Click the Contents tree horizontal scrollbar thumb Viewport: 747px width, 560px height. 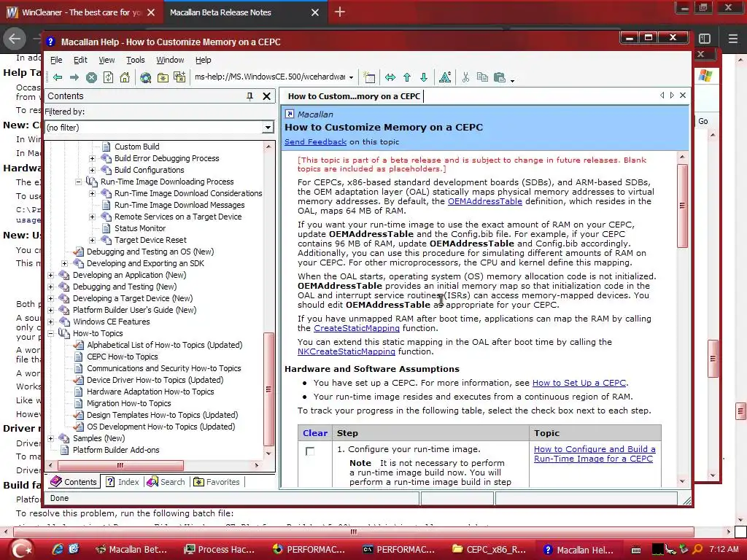(x=120, y=465)
